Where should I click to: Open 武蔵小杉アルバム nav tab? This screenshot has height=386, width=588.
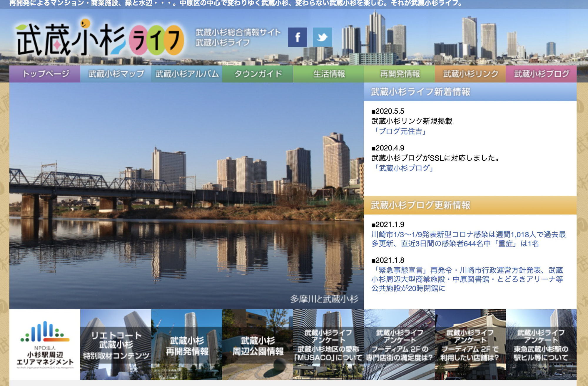click(187, 74)
